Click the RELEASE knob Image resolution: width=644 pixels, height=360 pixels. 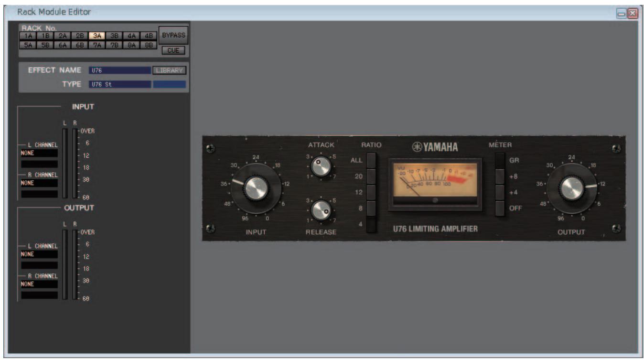pos(321,210)
